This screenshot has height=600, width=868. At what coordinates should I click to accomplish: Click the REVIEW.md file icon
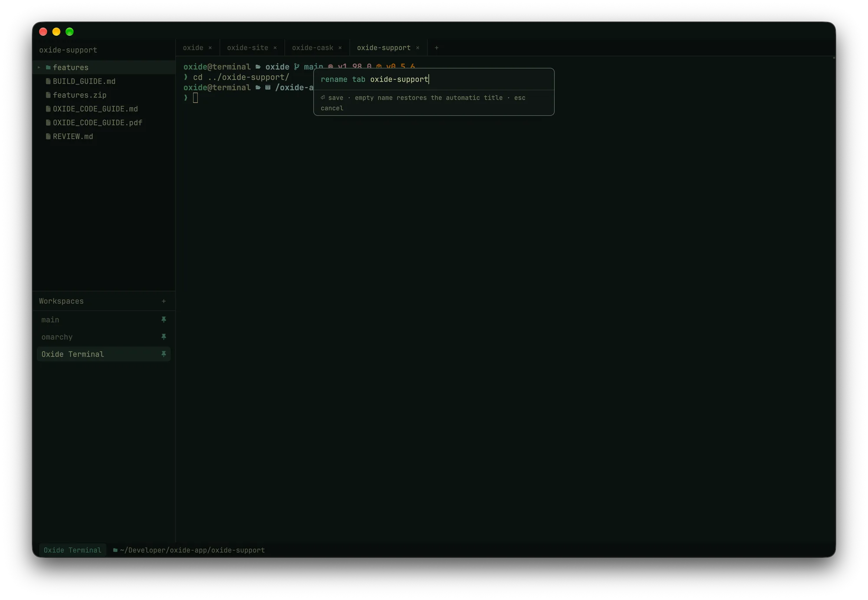(x=48, y=137)
